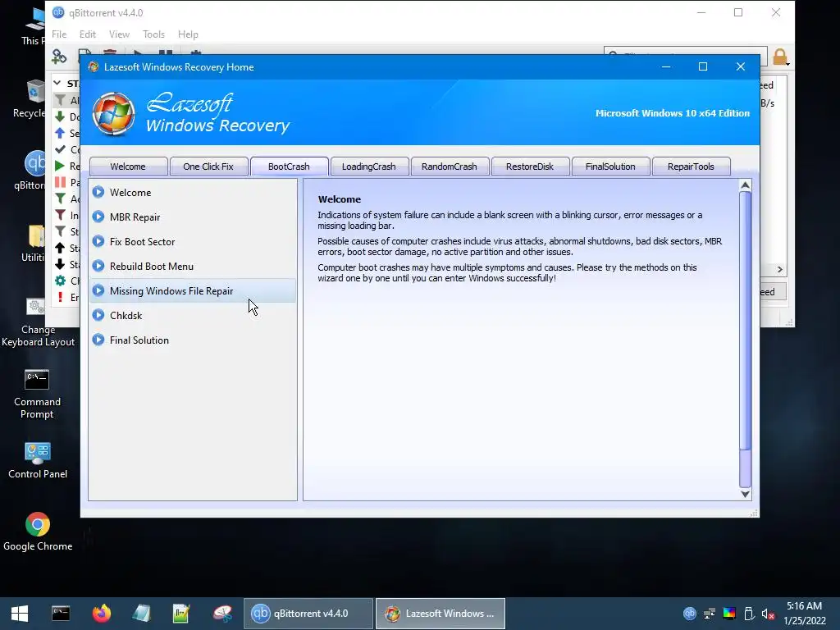Screen dimensions: 840x630
Task: Collapse the qBittorrent STATUS section
Action: pyautogui.click(x=57, y=83)
